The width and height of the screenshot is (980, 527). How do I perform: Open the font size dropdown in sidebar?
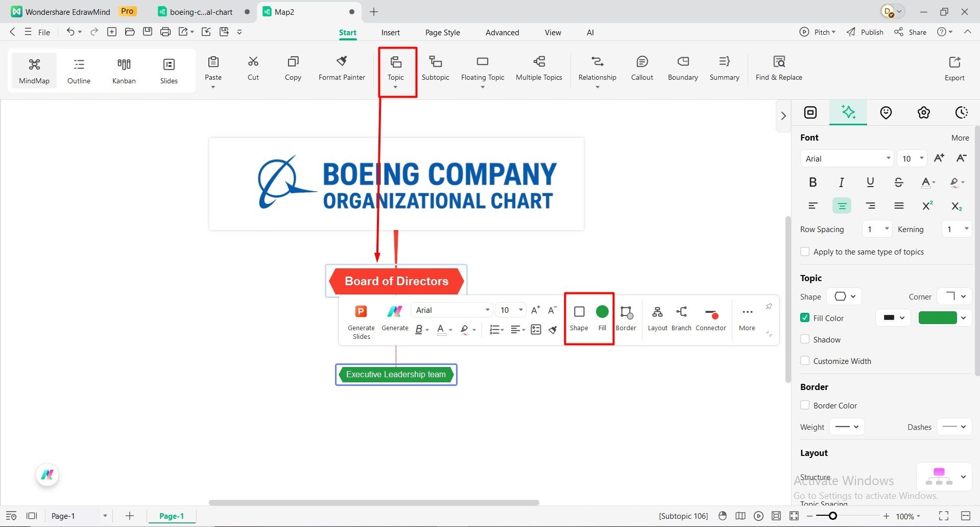point(912,158)
